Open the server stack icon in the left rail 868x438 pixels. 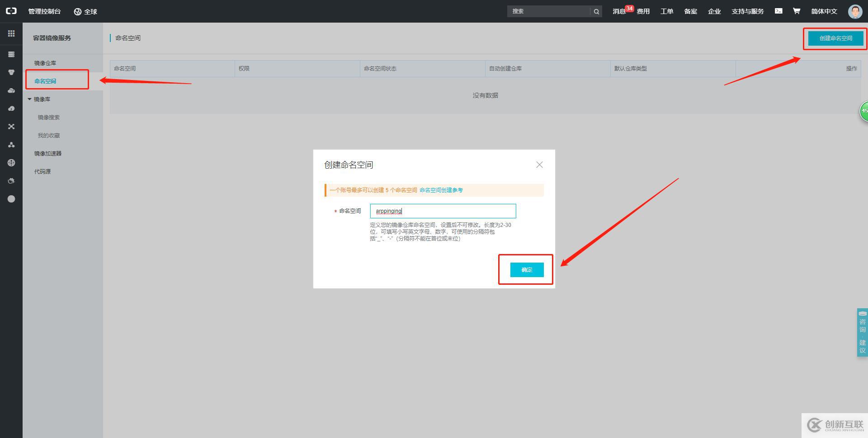[11, 54]
